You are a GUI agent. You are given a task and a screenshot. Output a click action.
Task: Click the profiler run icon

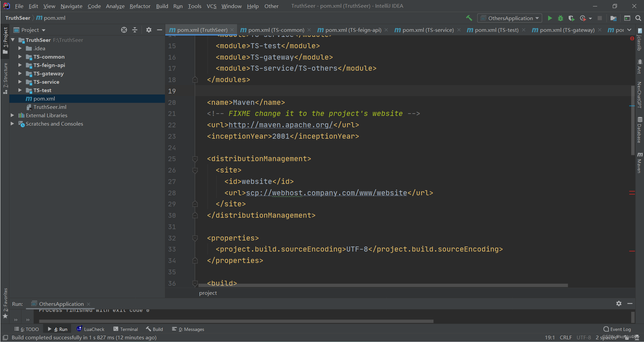(583, 18)
